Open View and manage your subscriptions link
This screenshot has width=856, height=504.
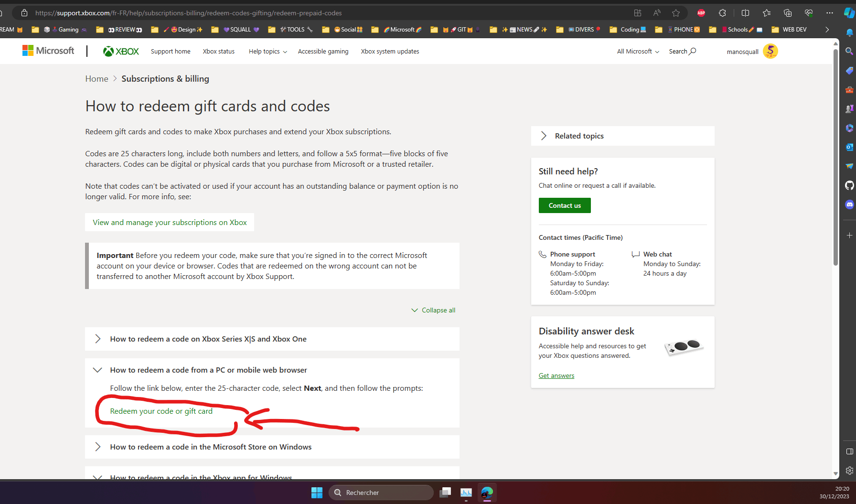[x=170, y=223]
